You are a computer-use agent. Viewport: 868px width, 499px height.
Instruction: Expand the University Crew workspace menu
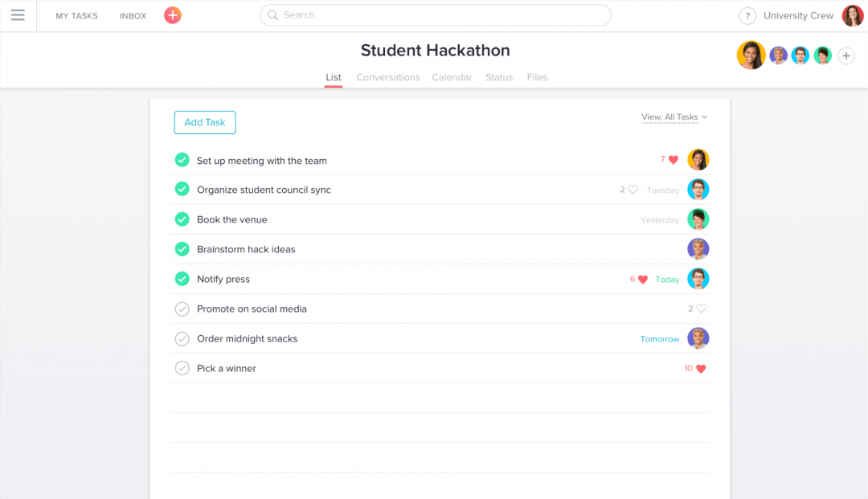pyautogui.click(x=799, y=15)
